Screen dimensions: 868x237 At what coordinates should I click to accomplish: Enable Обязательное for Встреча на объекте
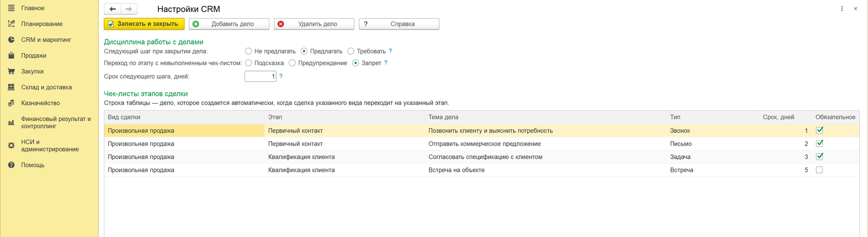pyautogui.click(x=819, y=170)
